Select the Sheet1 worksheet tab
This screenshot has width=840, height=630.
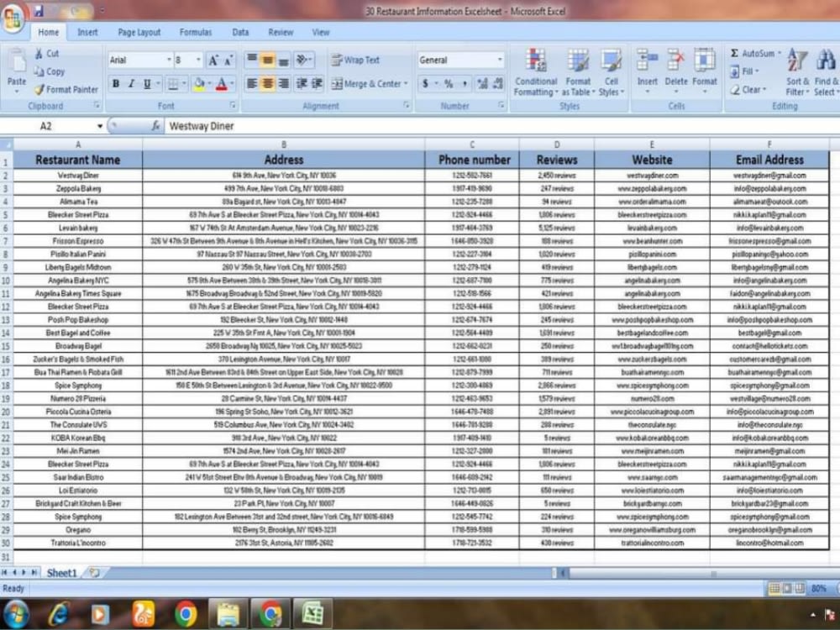pyautogui.click(x=61, y=573)
